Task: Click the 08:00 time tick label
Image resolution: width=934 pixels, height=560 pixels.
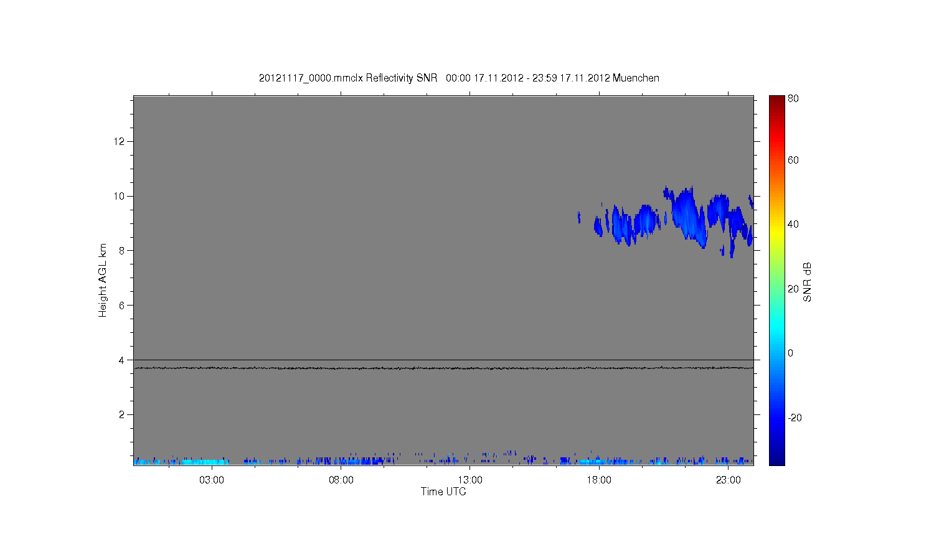Action: pos(341,480)
